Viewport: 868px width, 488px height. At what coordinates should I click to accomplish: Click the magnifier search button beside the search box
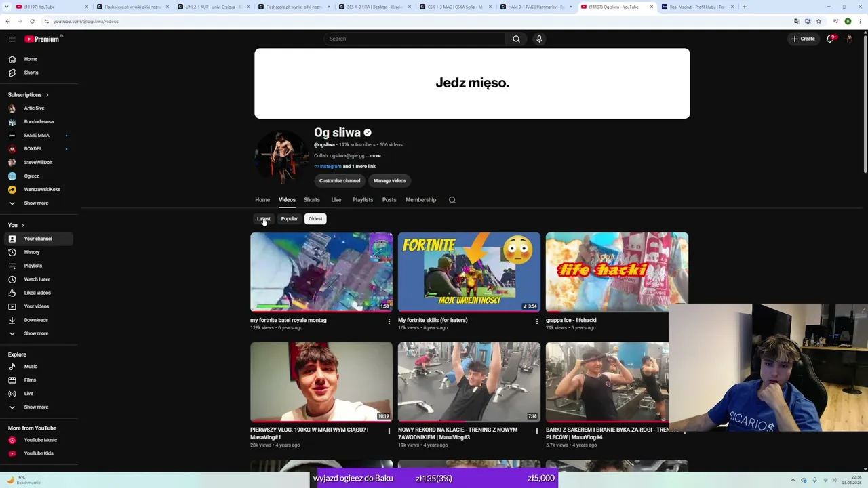(x=516, y=39)
